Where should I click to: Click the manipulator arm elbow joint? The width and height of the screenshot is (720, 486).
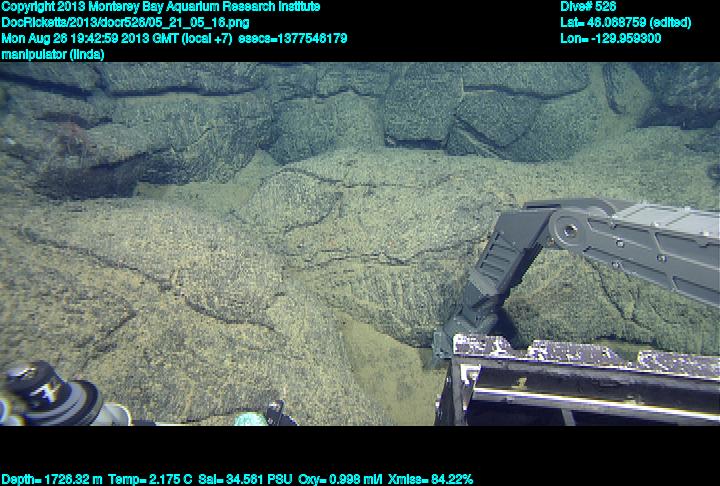coord(569,228)
